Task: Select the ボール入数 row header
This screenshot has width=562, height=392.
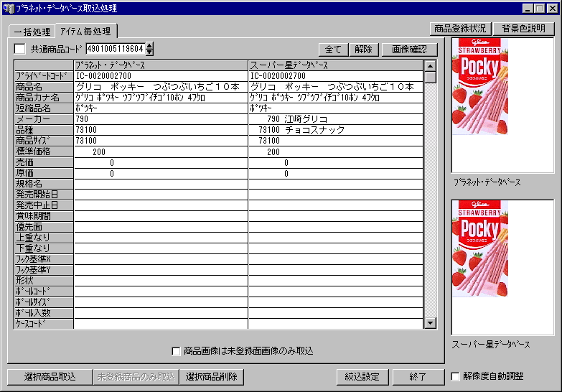Action: coord(44,313)
